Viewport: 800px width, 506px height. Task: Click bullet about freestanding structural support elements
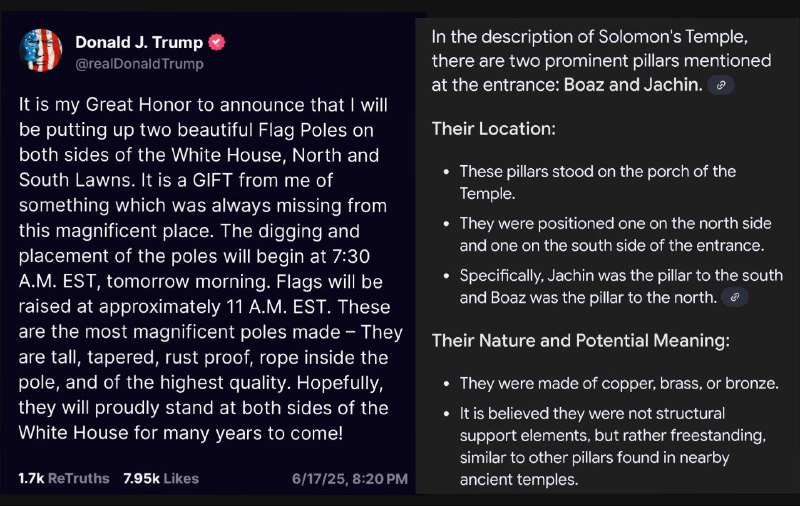613,446
